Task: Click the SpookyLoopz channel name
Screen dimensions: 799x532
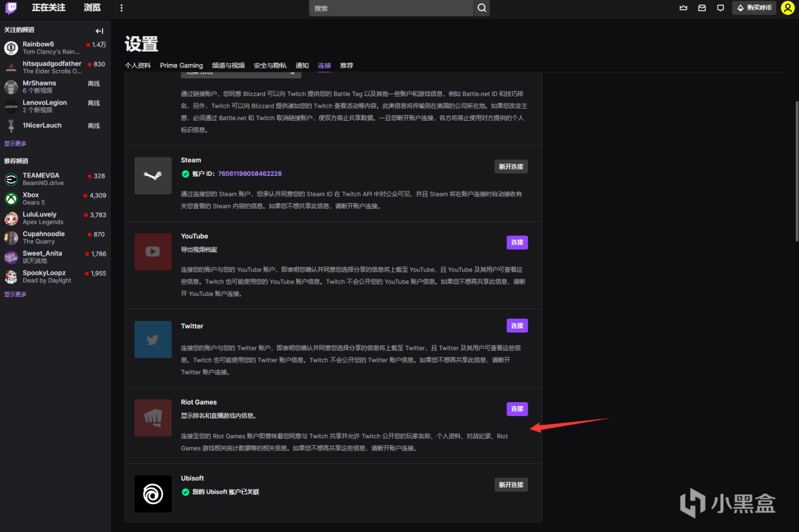Action: 44,273
